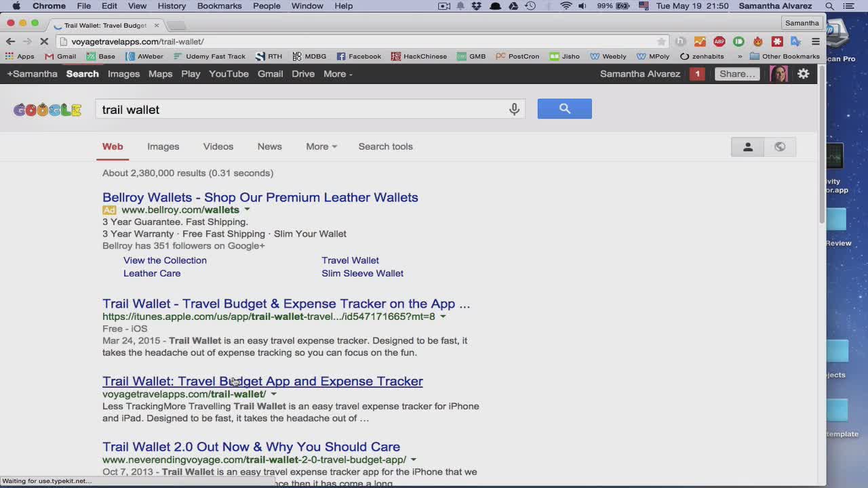Image resolution: width=868 pixels, height=488 pixels.
Task: Open the Facebook bookmark
Action: tap(359, 56)
